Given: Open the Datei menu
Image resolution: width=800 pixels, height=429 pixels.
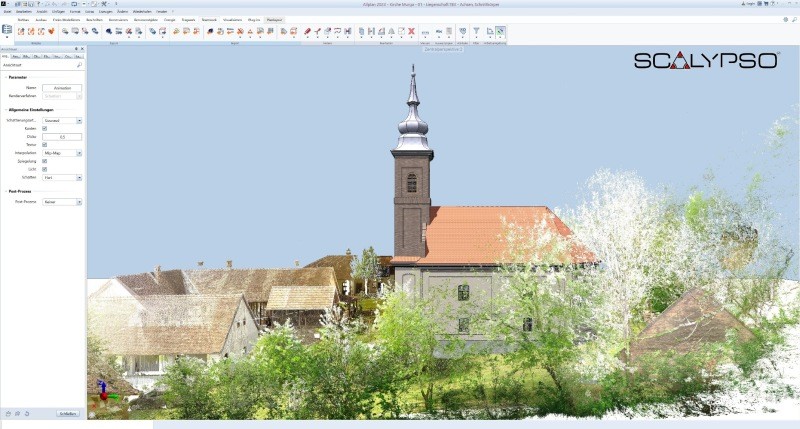Looking at the screenshot, I should [7, 11].
